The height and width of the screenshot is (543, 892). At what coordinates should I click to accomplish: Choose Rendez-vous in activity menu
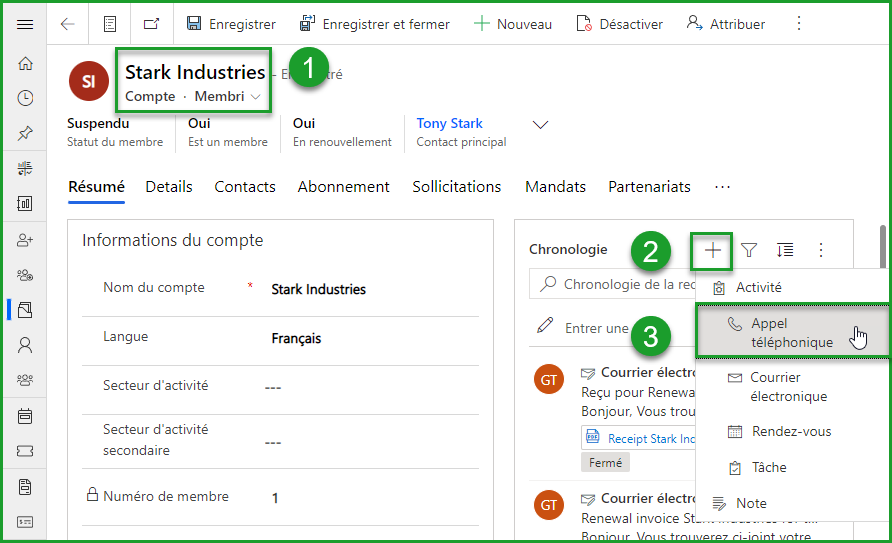click(790, 431)
